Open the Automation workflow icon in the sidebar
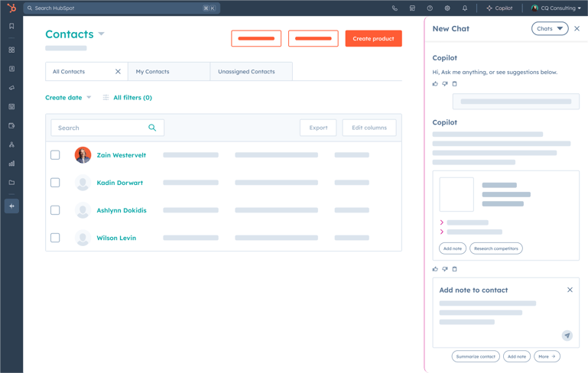 [11, 144]
